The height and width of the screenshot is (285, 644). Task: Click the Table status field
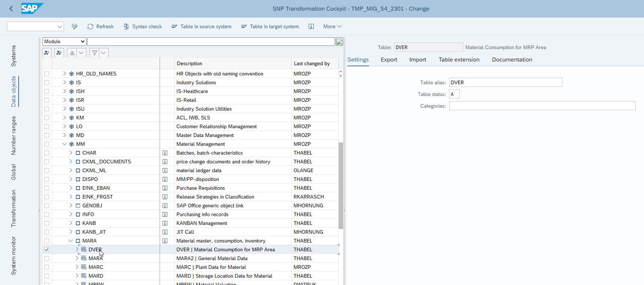454,94
